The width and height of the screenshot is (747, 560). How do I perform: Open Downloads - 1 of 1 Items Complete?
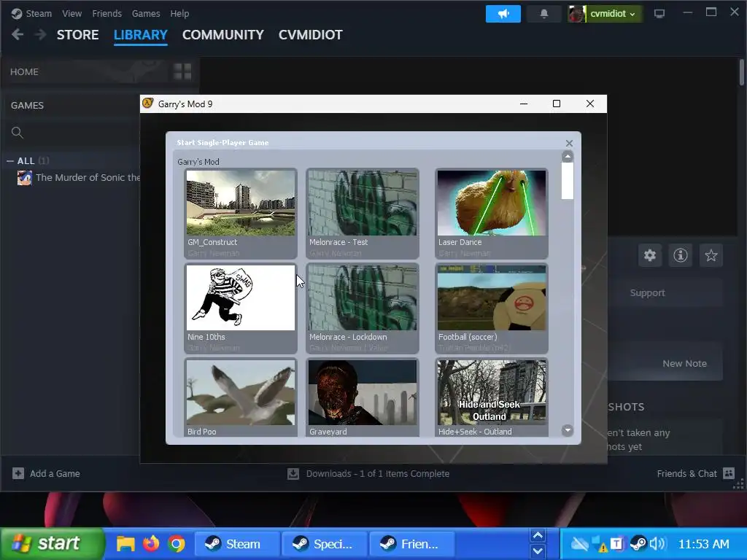pyautogui.click(x=368, y=474)
